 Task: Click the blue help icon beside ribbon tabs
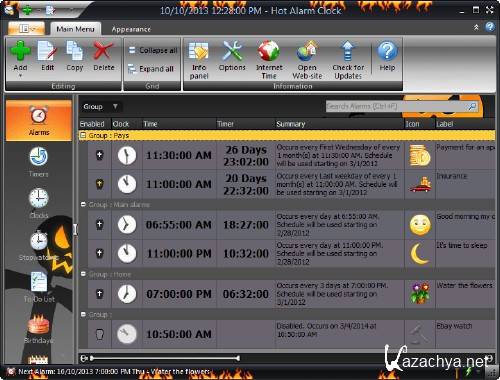point(490,27)
